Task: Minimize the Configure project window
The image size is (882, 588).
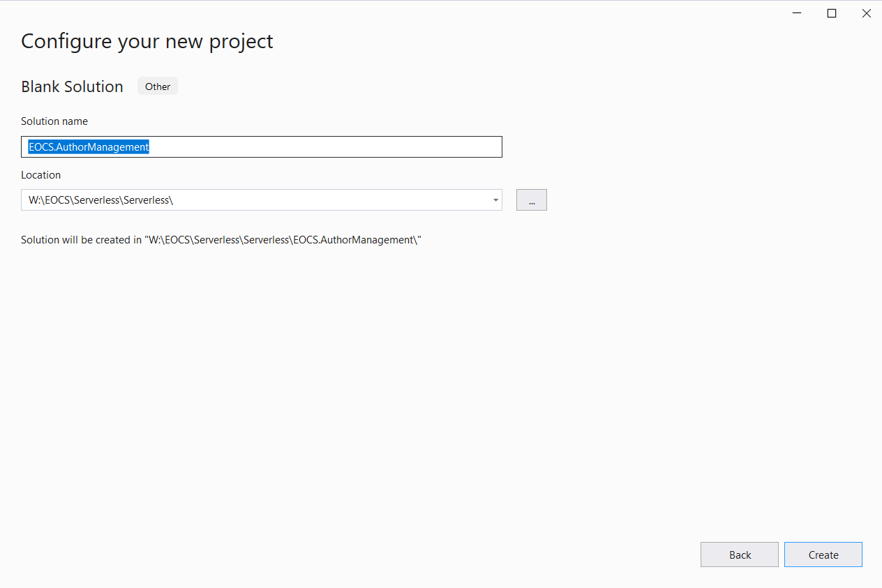Action: [796, 13]
